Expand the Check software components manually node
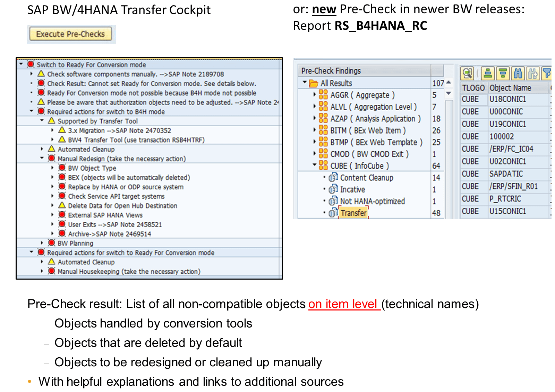This screenshot has width=555, height=392. pyautogui.click(x=32, y=74)
